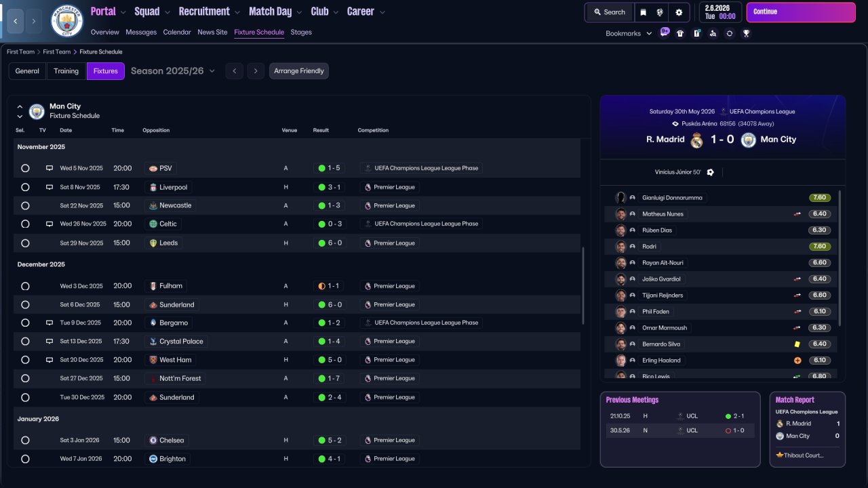The image size is (868, 488).
Task: Click the trophy bookmark icon
Action: (x=746, y=33)
